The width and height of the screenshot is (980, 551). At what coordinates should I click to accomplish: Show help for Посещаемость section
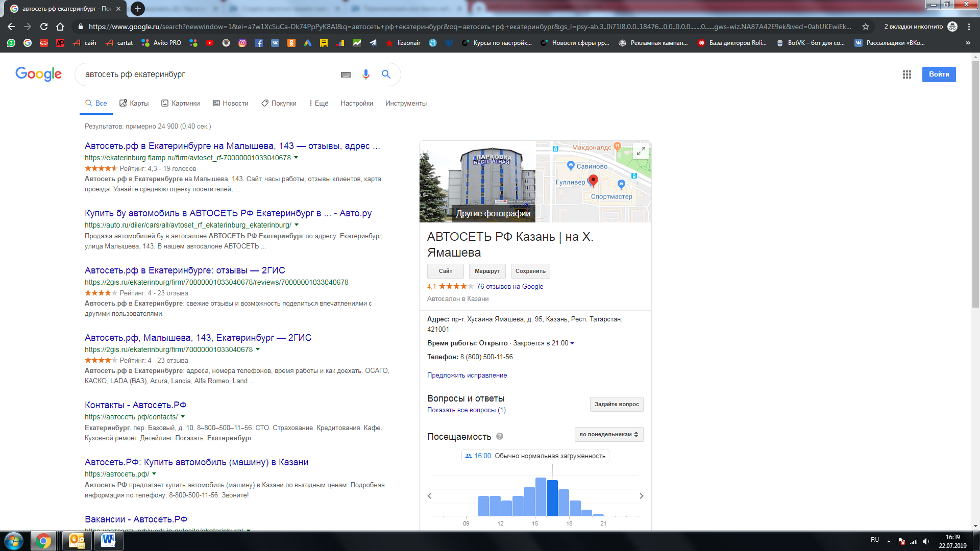500,436
